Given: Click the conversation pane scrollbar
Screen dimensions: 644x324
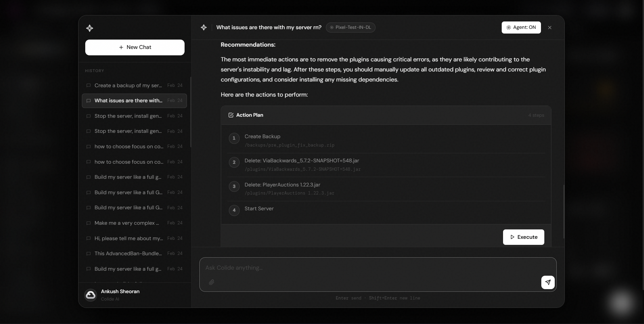Looking at the screenshot, I should [x=564, y=211].
